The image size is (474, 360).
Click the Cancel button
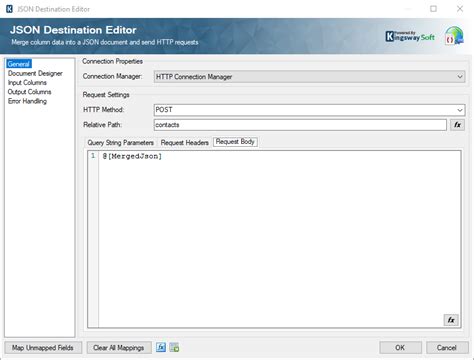click(447, 348)
